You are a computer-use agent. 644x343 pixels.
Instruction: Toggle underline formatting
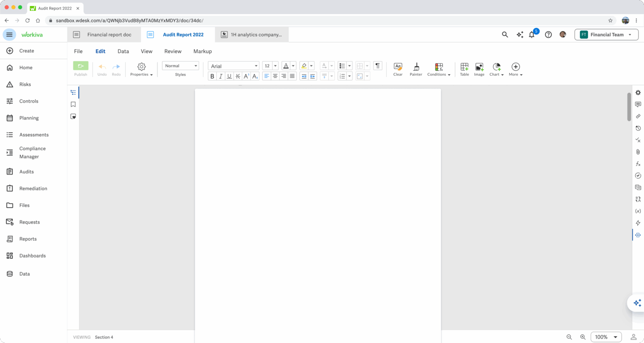click(x=229, y=76)
